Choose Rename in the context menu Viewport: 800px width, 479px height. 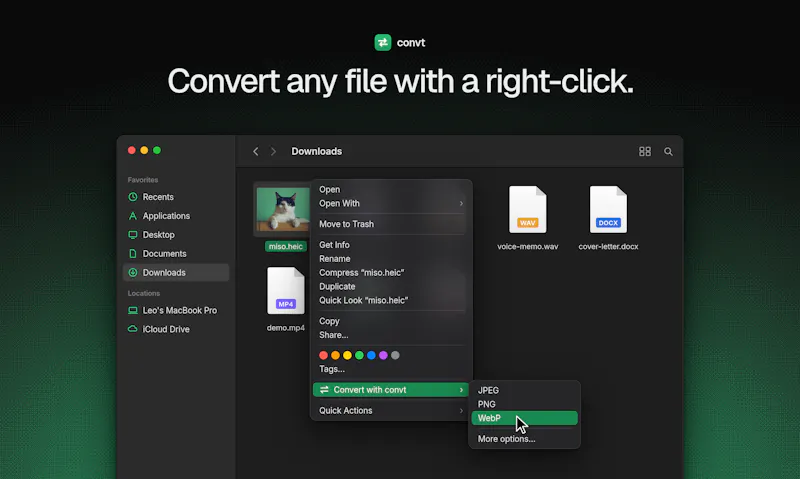335,259
